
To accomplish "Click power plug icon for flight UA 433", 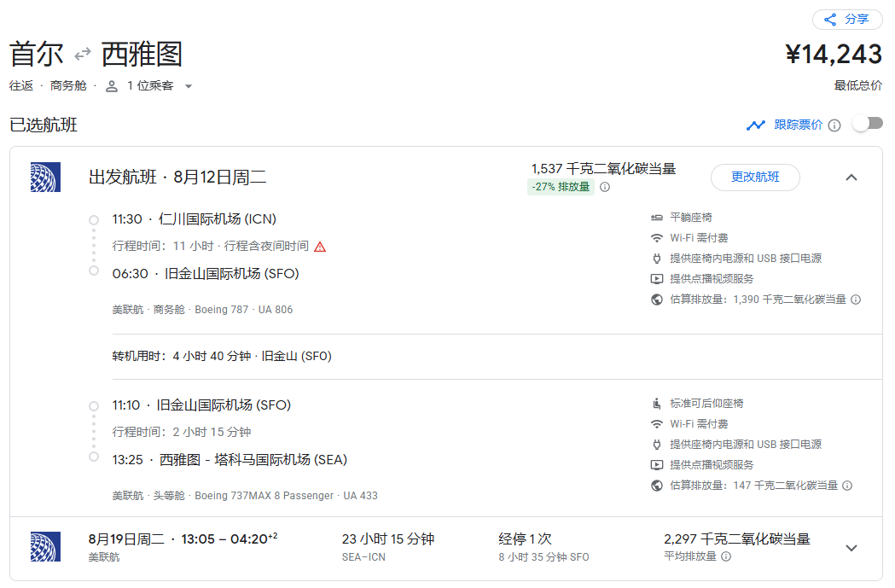I will 657,445.
